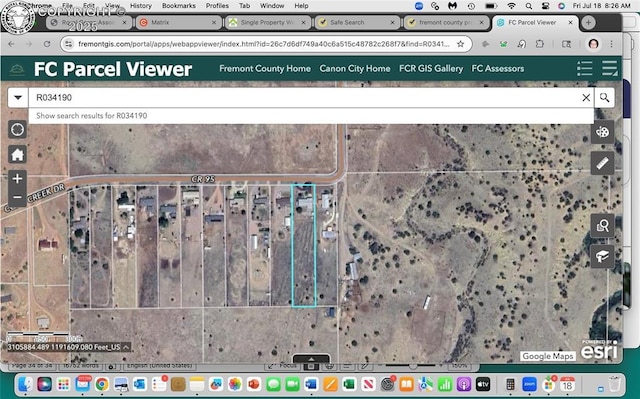Switch to the Safe Search tab
640x399 pixels.
pyautogui.click(x=357, y=22)
